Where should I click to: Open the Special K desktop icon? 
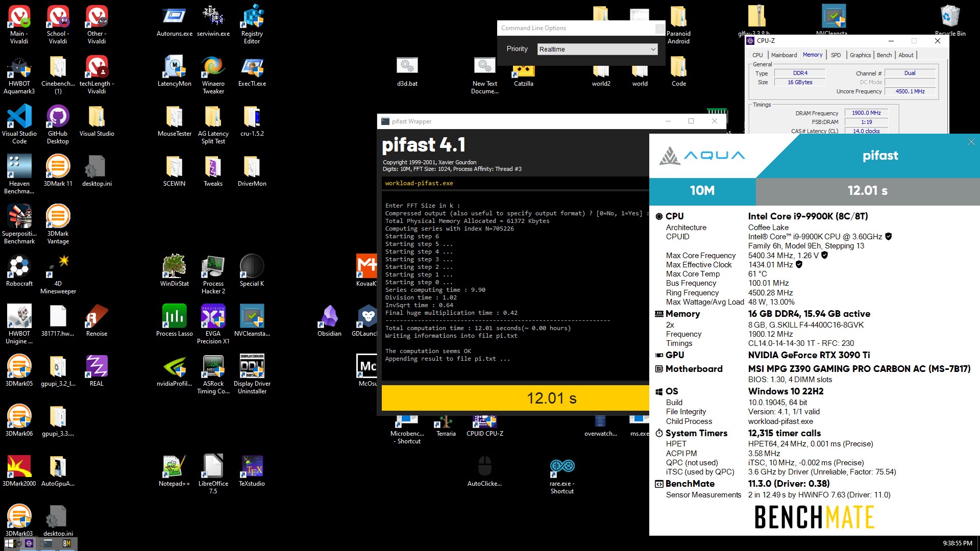(252, 270)
